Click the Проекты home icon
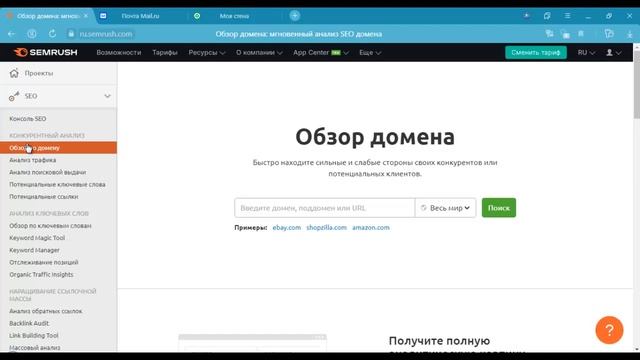 pos(14,73)
